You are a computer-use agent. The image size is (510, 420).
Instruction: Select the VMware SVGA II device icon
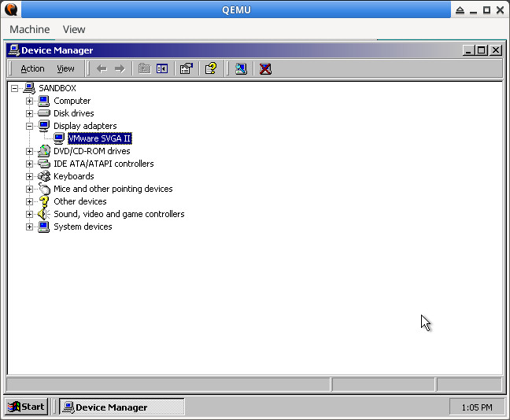click(59, 138)
